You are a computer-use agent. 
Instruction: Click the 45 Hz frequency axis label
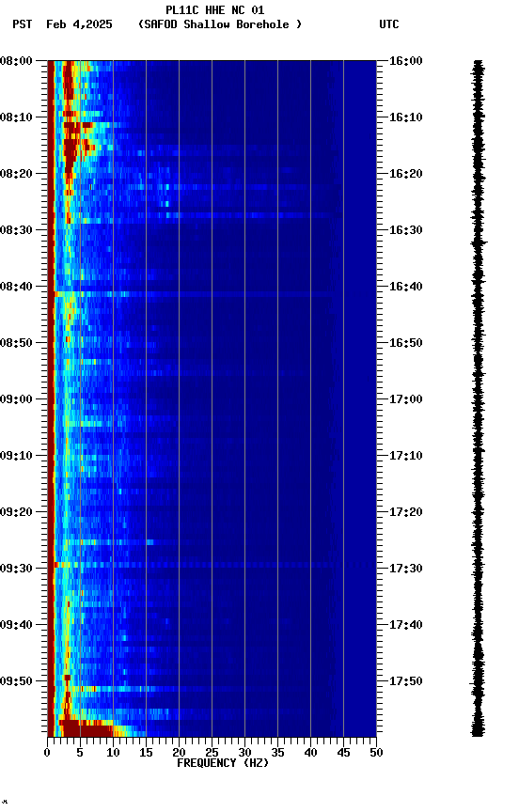(x=343, y=753)
